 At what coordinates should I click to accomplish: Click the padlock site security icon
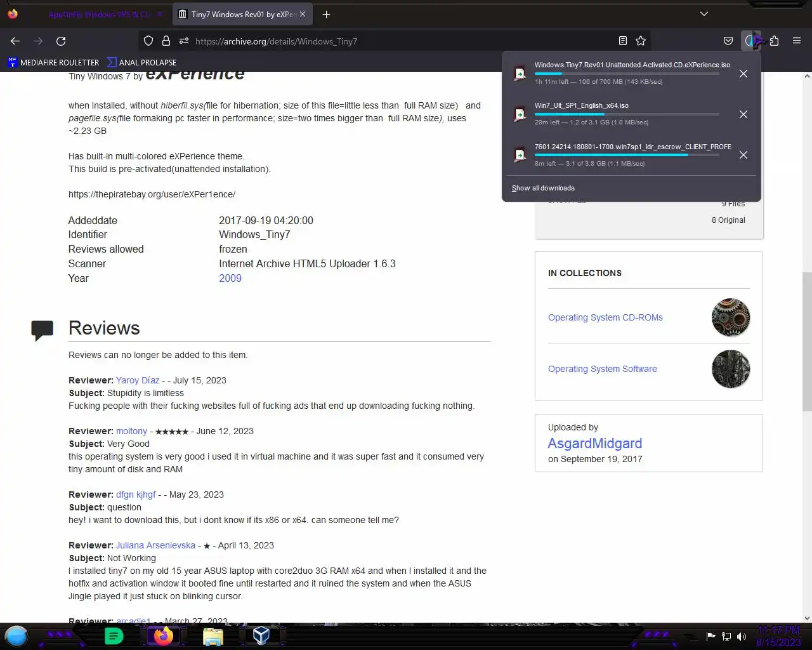click(x=166, y=41)
